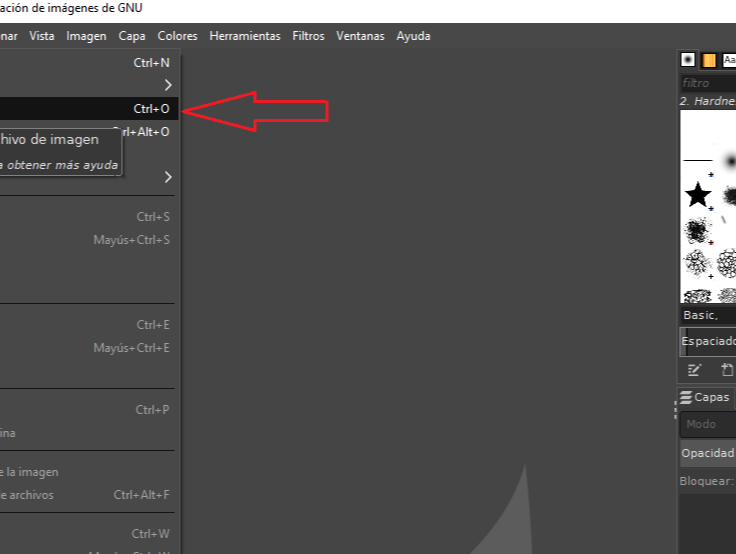Switch to the orange Patterns tab
Image resolution: width=736 pixels, height=554 pixels.
[709, 60]
